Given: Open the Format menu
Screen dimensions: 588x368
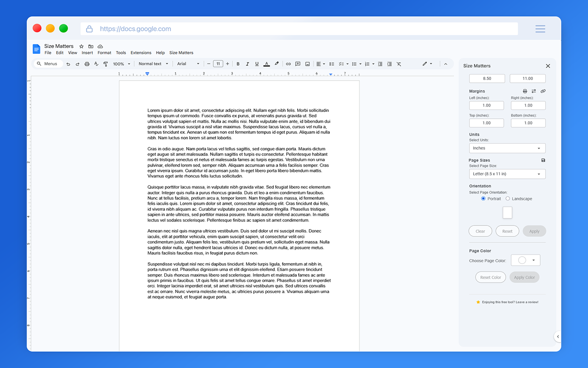Looking at the screenshot, I should point(104,52).
